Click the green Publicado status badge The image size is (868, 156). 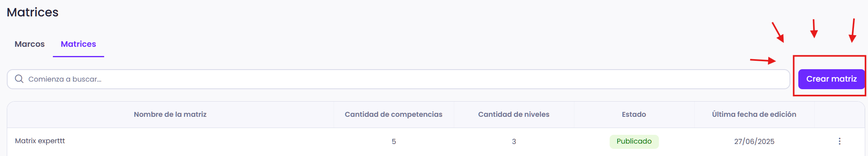pos(634,141)
